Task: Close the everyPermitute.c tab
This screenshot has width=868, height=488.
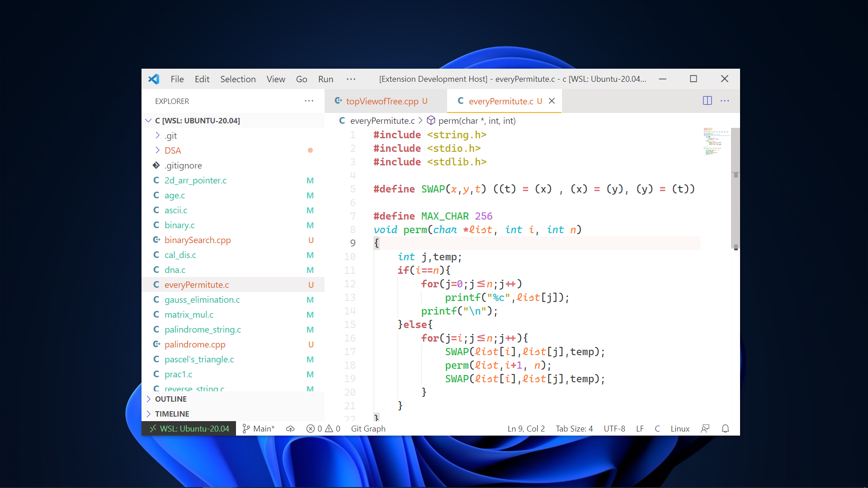Action: [x=552, y=101]
